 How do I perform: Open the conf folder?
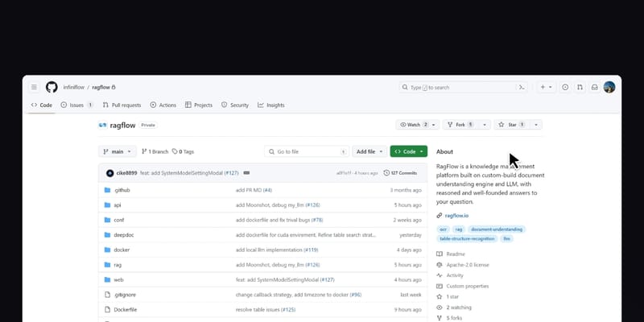pos(118,220)
